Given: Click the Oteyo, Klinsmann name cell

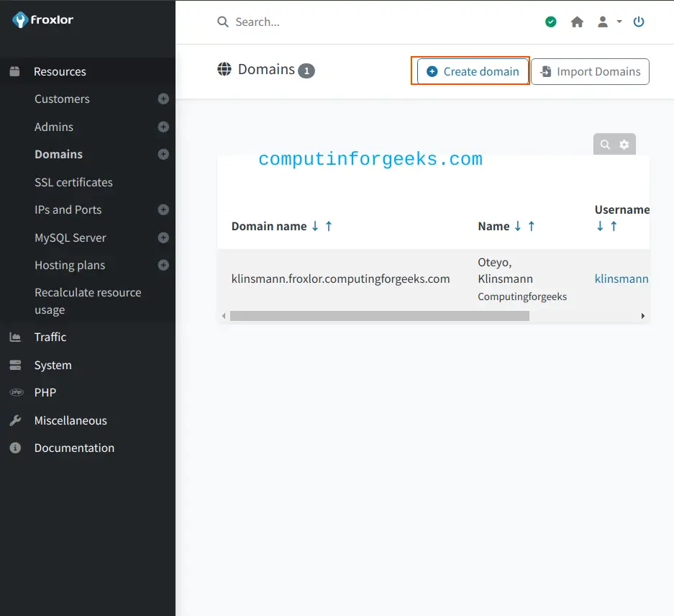Looking at the screenshot, I should [x=506, y=271].
